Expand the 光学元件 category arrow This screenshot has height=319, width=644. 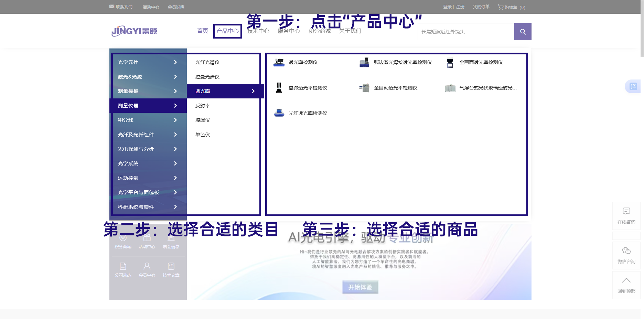coord(175,62)
